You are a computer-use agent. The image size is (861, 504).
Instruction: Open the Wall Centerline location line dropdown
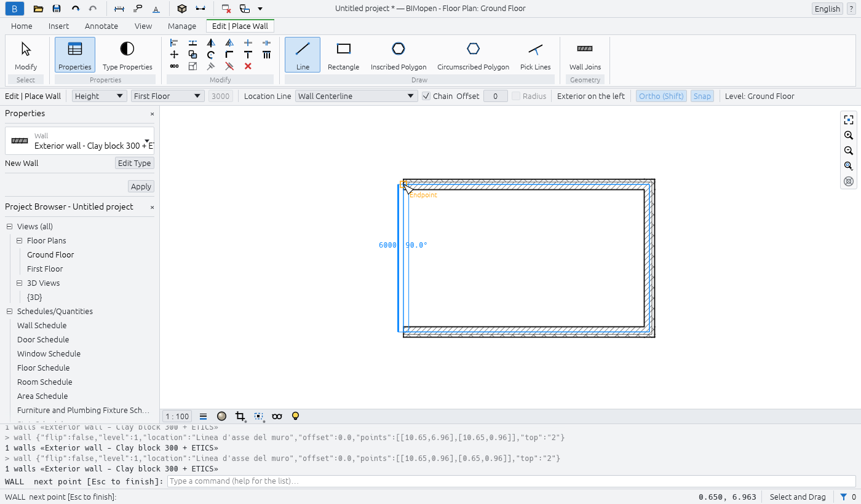coord(357,96)
